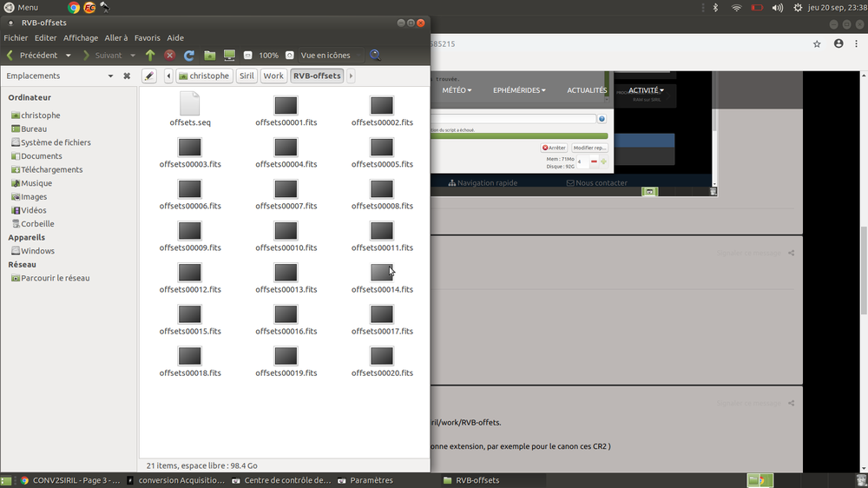Open Musique in the sidebar
This screenshot has height=488, width=868.
point(31,183)
